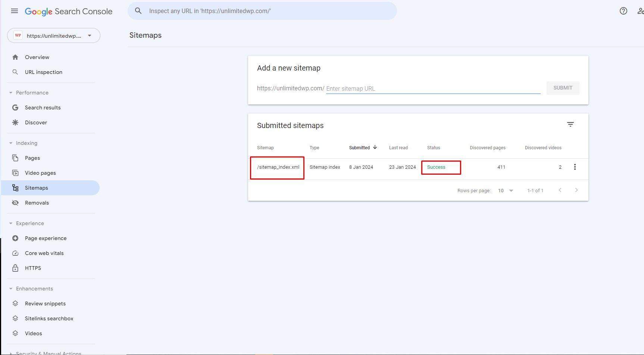This screenshot has height=355, width=644.
Task: Open the help question mark icon
Action: [x=623, y=11]
